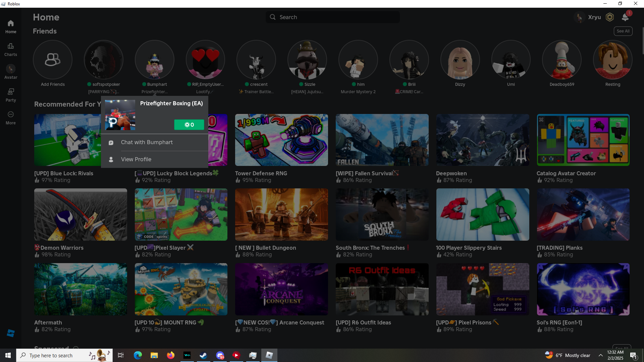Open Deepwoken game thumbnail

point(482,140)
